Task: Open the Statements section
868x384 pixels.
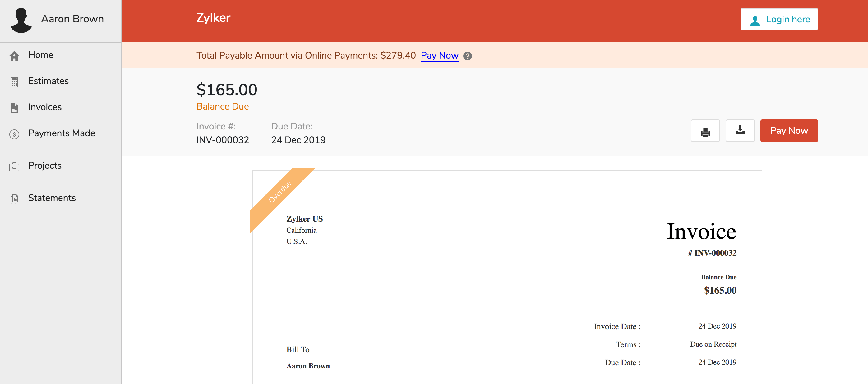Action: click(x=52, y=198)
